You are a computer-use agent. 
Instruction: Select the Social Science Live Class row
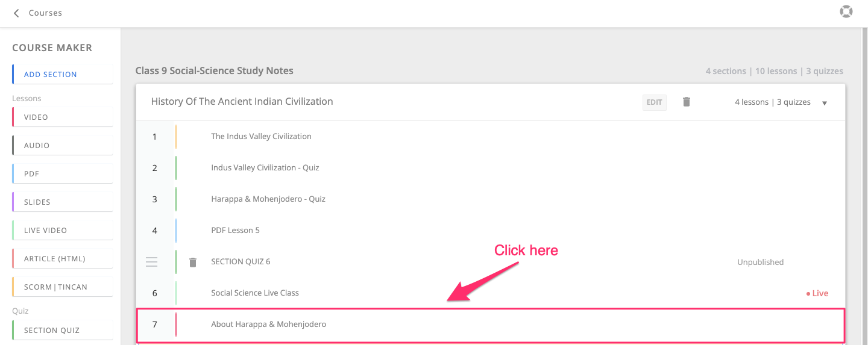(491, 293)
